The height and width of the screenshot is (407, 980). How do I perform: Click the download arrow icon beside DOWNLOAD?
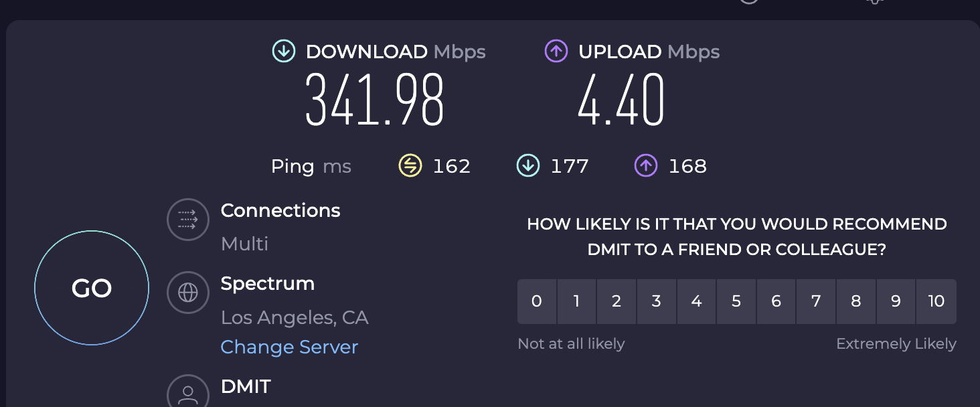point(284,52)
